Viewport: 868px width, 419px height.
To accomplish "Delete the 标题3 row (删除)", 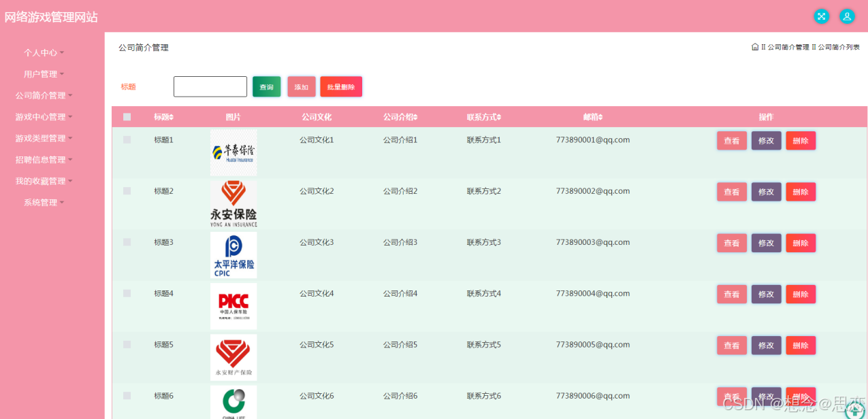I will tap(801, 243).
